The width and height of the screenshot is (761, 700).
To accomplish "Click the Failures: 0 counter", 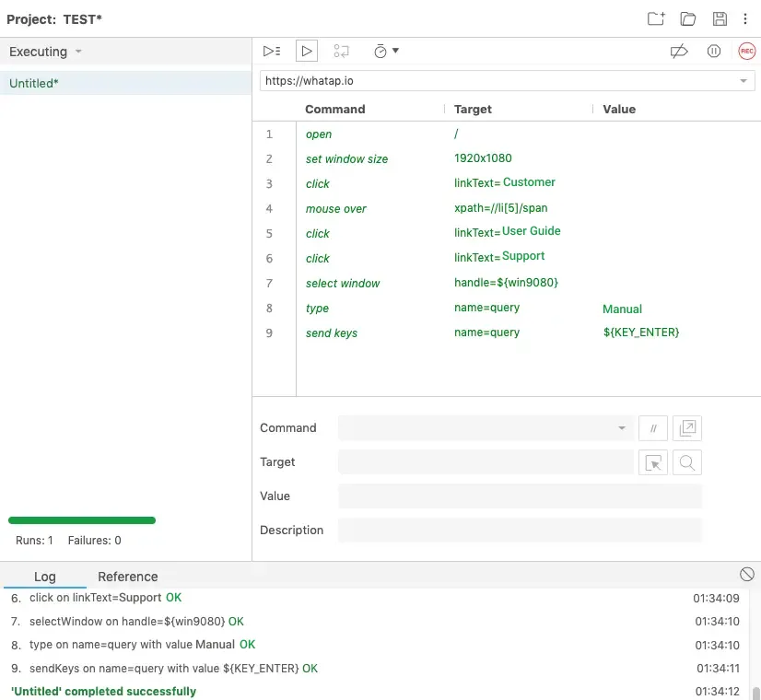I will pyautogui.click(x=94, y=541).
